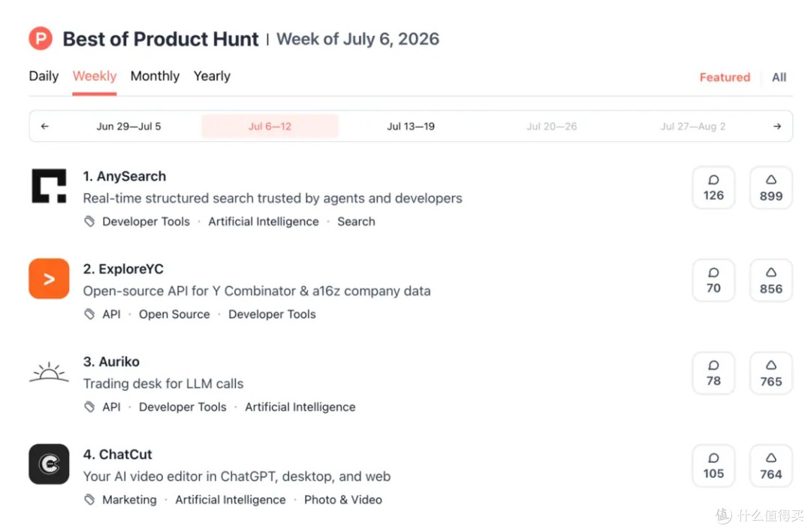Image resolution: width=811 pixels, height=532 pixels.
Task: Open the ExploreYC orange logo
Action: pyautogui.click(x=49, y=278)
